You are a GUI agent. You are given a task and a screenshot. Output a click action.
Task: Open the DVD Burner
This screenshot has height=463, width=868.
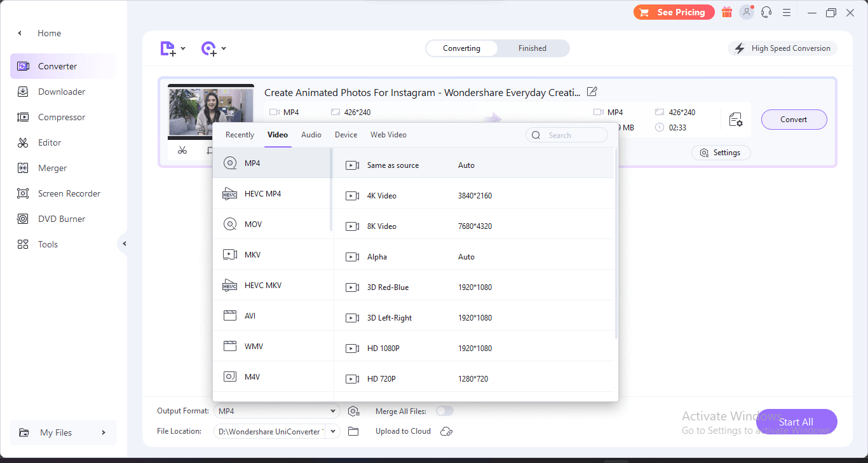tap(64, 218)
